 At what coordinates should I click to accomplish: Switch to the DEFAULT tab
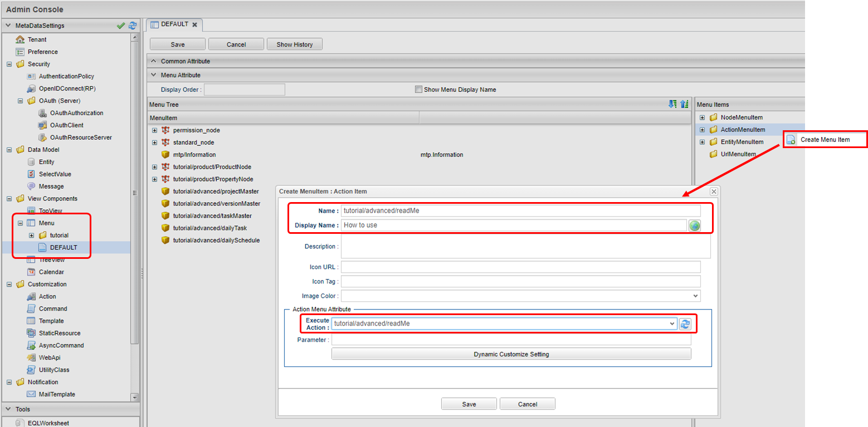(x=174, y=24)
